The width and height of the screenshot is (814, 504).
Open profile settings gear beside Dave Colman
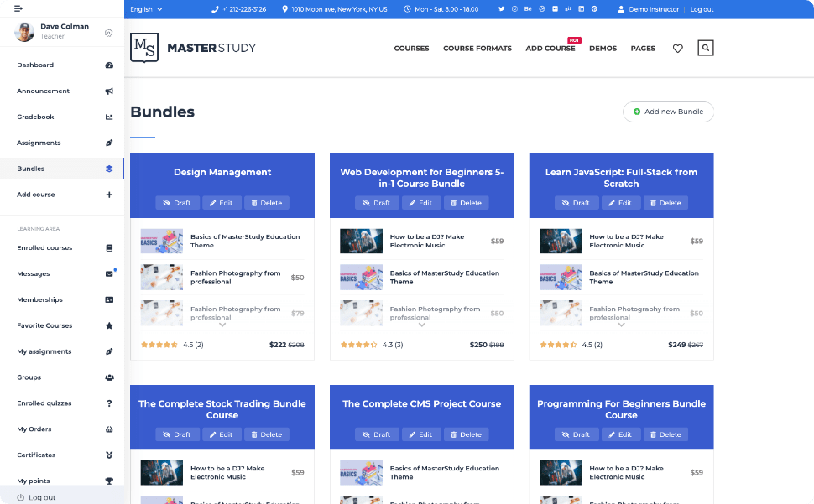pos(109,33)
